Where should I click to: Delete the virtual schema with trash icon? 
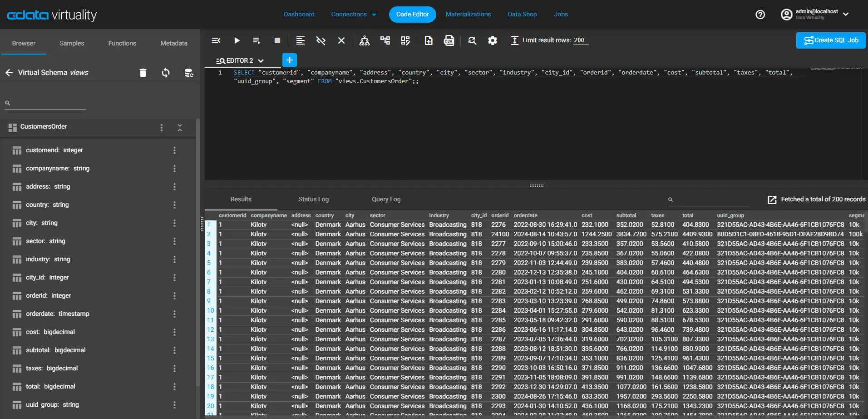coord(143,73)
